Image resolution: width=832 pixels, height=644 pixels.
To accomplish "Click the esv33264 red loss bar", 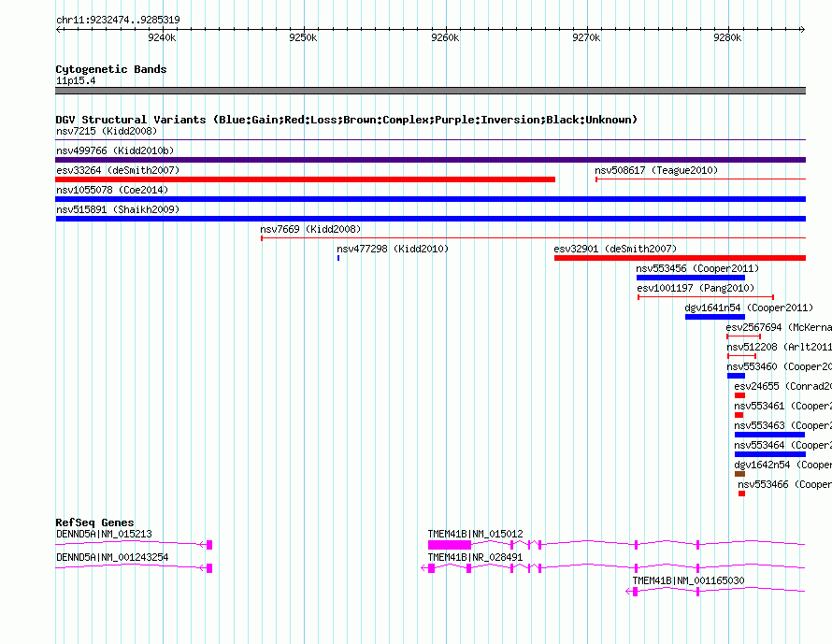I will pyautogui.click(x=305, y=179).
